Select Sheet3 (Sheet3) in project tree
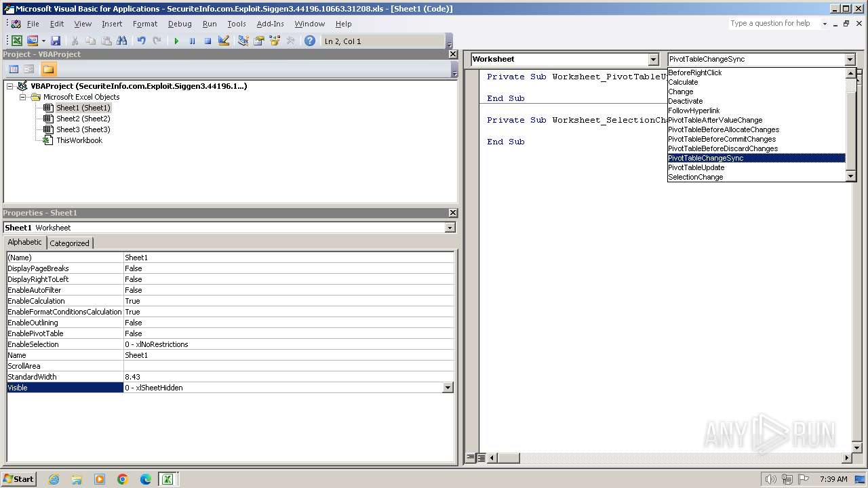This screenshot has height=488, width=868. [83, 129]
